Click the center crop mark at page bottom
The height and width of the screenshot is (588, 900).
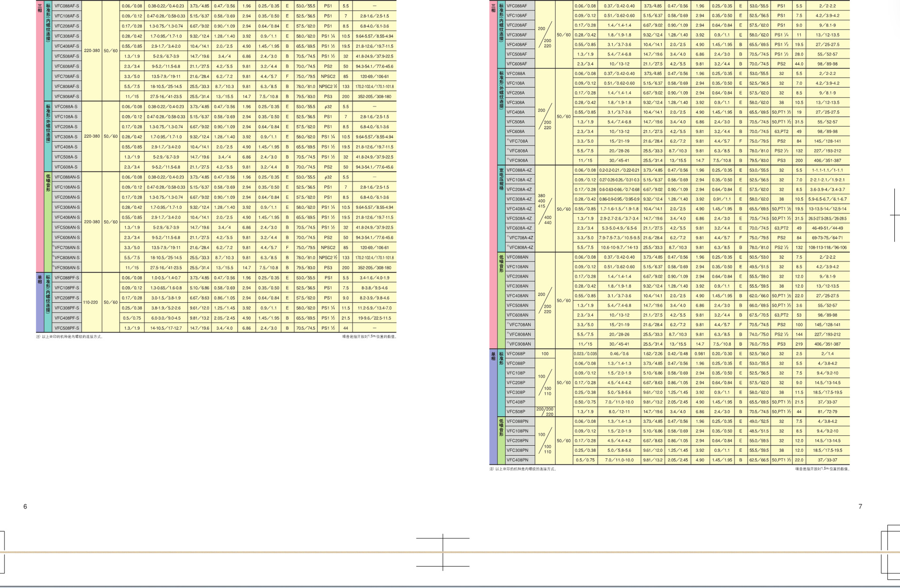442,552
